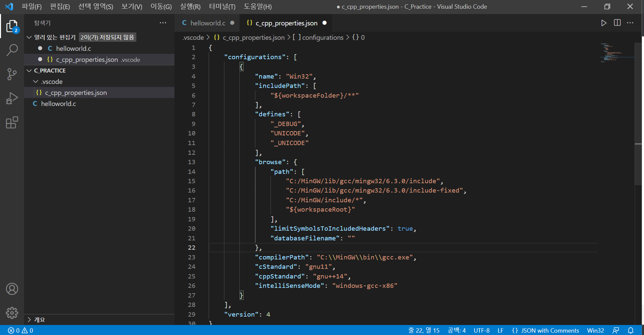Open the File menu
Viewport: 644px width, 335px height.
pos(32,7)
